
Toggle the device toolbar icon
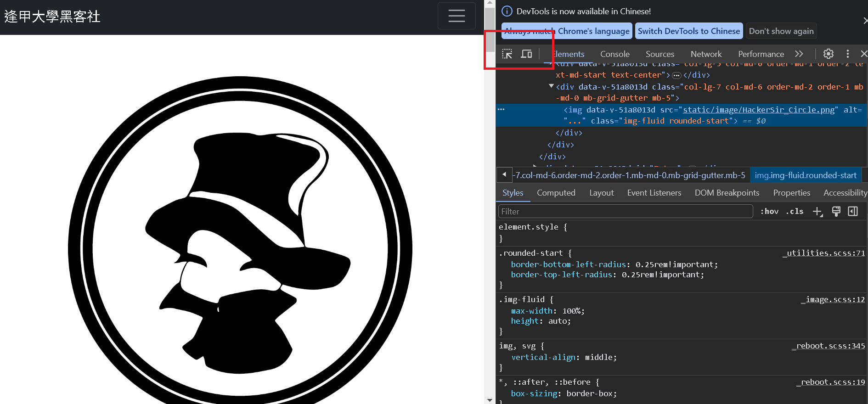coord(526,54)
